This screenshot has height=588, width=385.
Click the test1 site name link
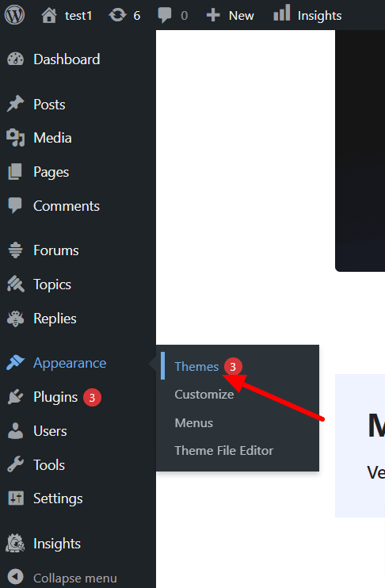78,15
